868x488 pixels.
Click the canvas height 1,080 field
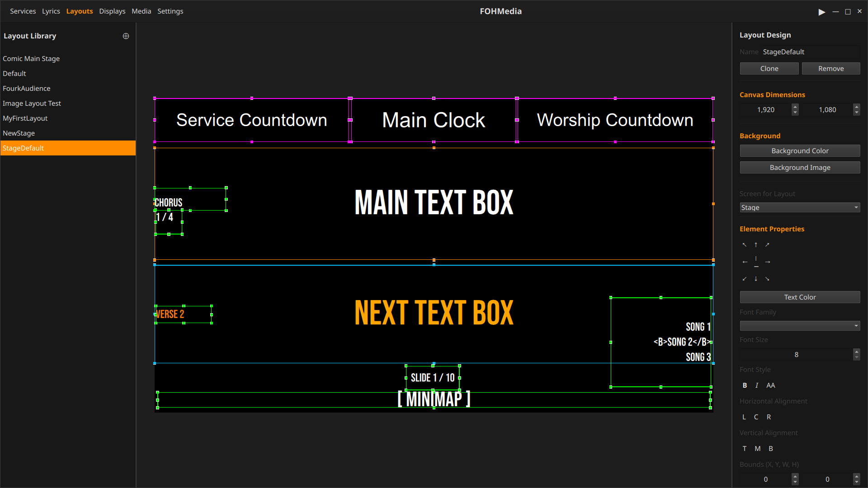click(x=827, y=110)
